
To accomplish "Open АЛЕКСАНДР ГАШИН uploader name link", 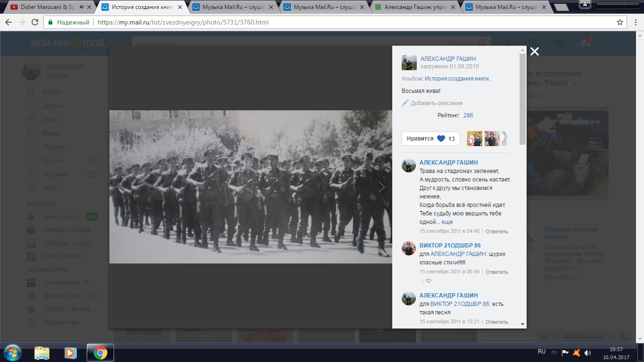I will [x=448, y=59].
